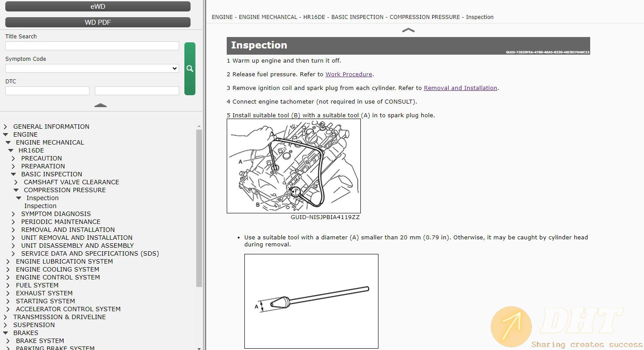Click the engine compression tool illustration

[x=294, y=166]
